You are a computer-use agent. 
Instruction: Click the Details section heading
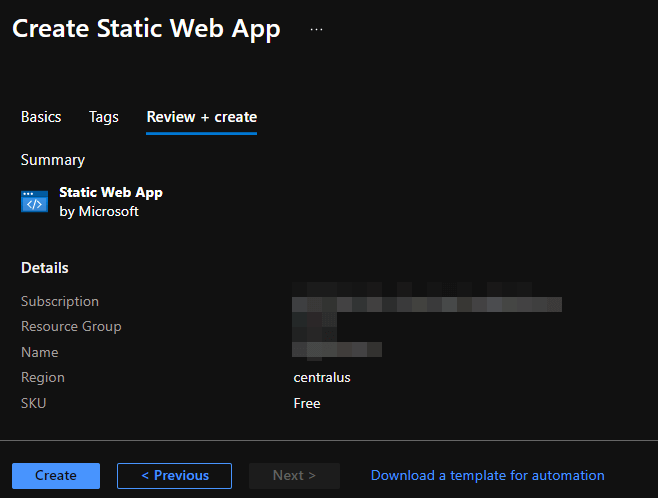point(45,268)
